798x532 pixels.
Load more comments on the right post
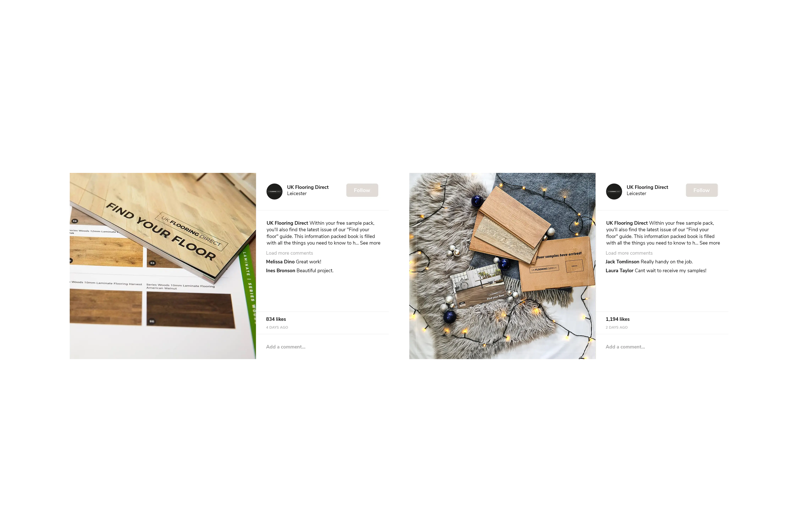tap(629, 253)
